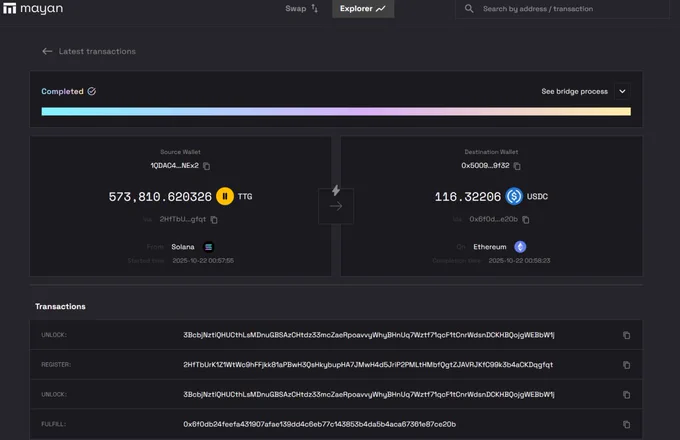Viewport: 680px width, 440px height.
Task: Open the Explorer tab
Action: point(363,9)
